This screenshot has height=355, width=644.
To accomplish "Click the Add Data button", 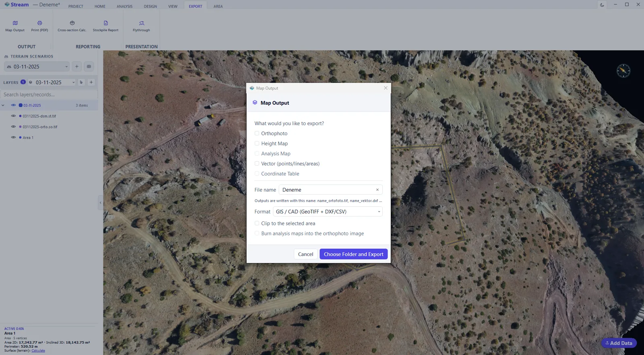I will coord(619,343).
